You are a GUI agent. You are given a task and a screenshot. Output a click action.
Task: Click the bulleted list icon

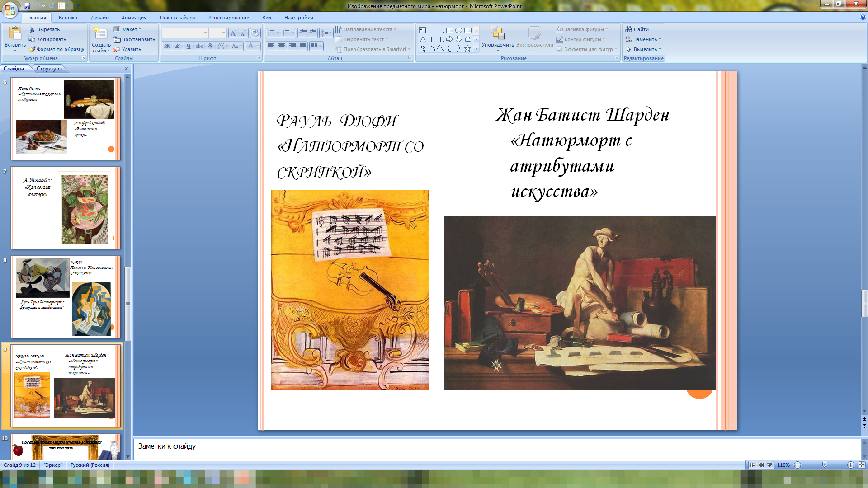tap(273, 33)
